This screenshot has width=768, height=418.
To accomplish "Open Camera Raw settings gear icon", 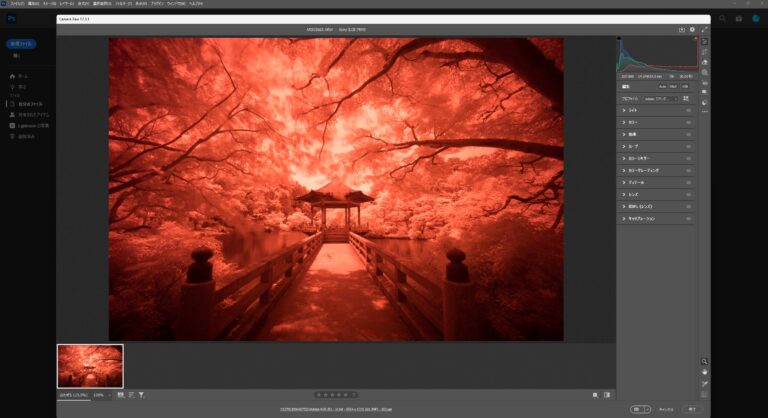I will (x=692, y=29).
